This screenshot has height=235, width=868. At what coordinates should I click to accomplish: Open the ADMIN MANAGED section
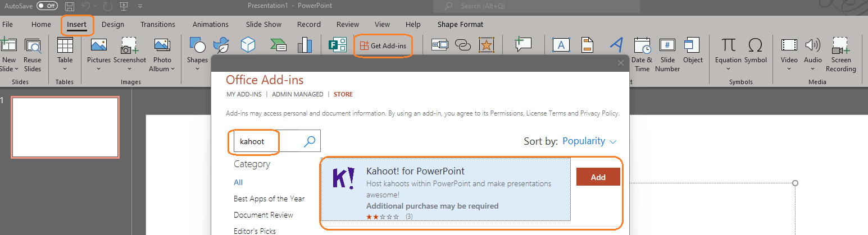298,94
